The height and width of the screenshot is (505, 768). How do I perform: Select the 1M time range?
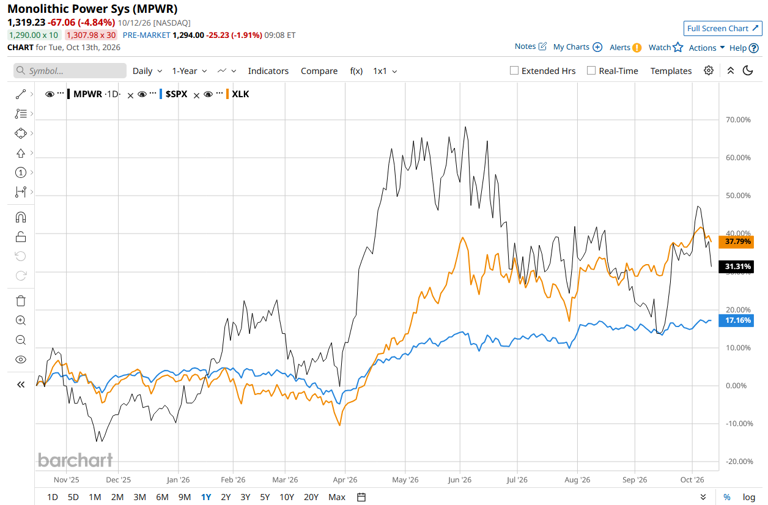95,497
